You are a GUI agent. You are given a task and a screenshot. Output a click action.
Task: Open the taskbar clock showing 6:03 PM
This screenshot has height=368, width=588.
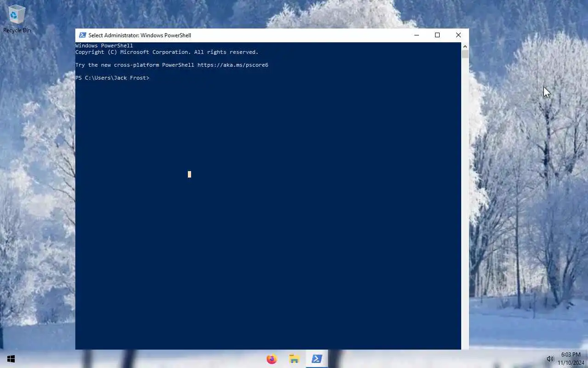[571, 359]
